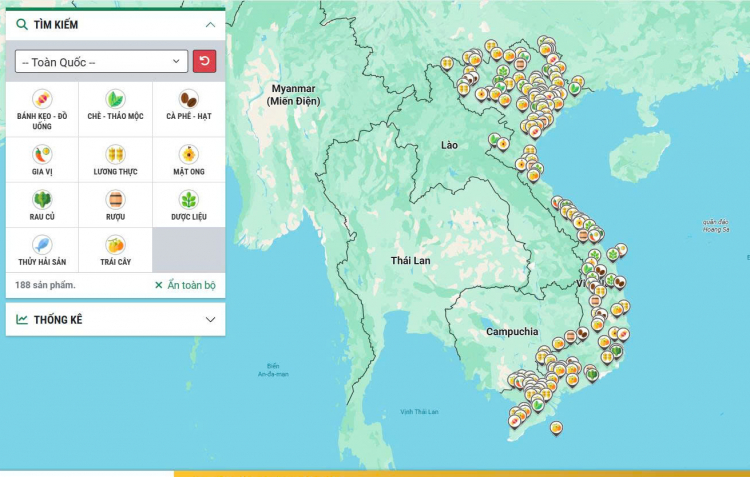Screen dimensions: 750x477
Task: Click the red reset filter button
Action: click(204, 62)
